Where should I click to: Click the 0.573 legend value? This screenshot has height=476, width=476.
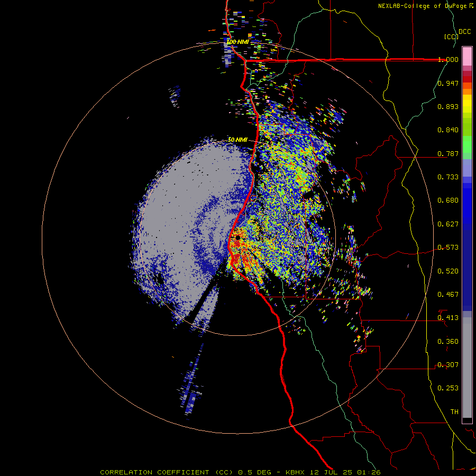click(448, 248)
